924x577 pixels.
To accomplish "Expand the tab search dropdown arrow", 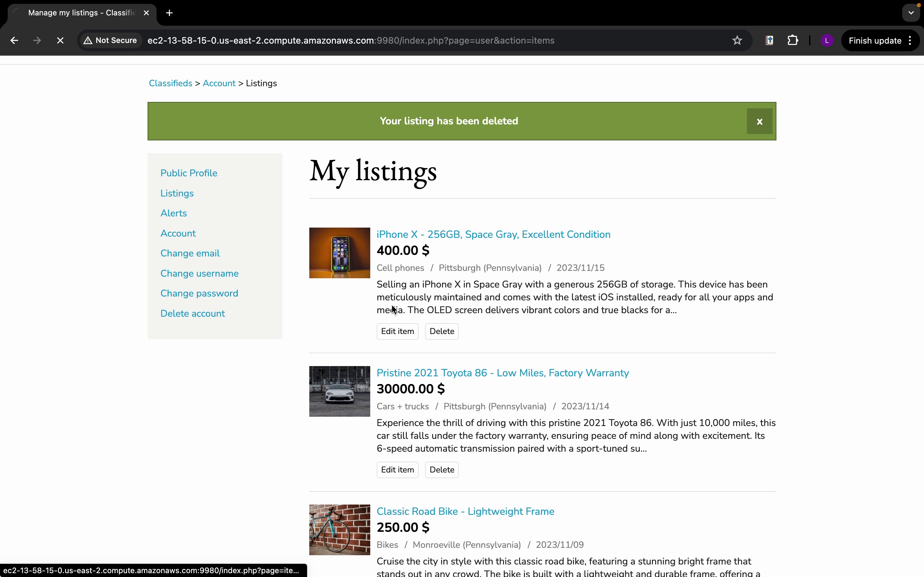I will pyautogui.click(x=911, y=13).
